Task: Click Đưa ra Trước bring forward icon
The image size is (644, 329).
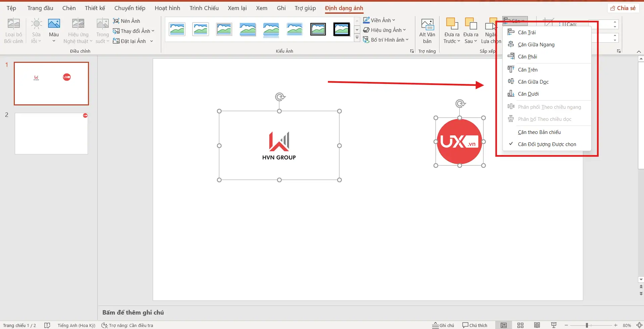Action: 452,24
